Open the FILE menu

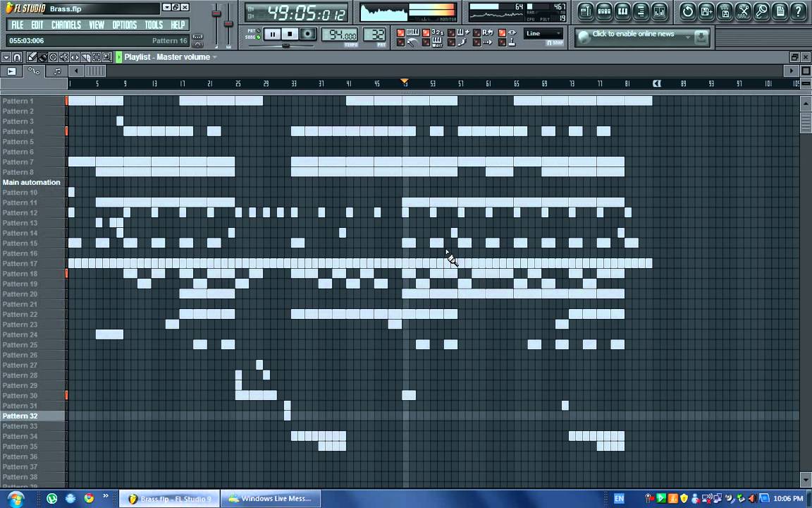pyautogui.click(x=17, y=25)
